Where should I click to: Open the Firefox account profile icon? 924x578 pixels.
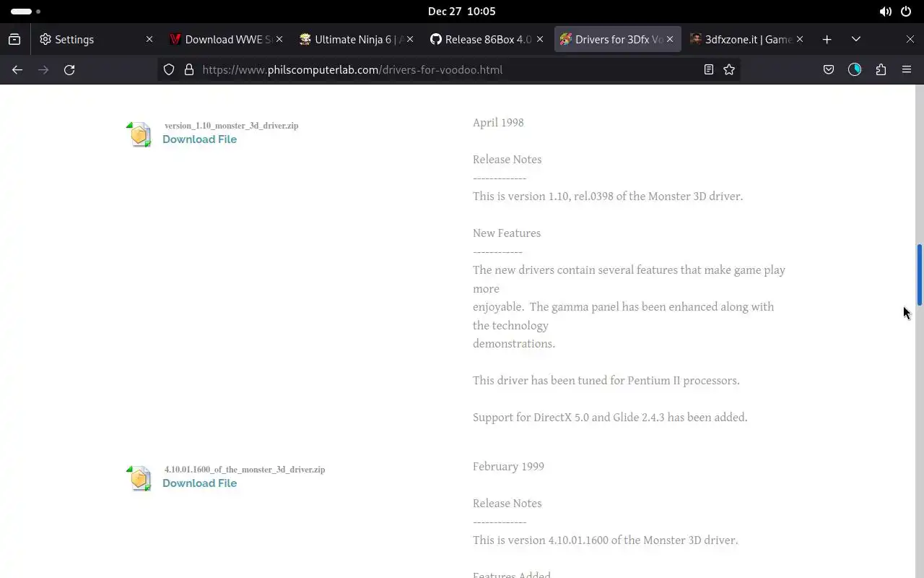click(x=855, y=69)
